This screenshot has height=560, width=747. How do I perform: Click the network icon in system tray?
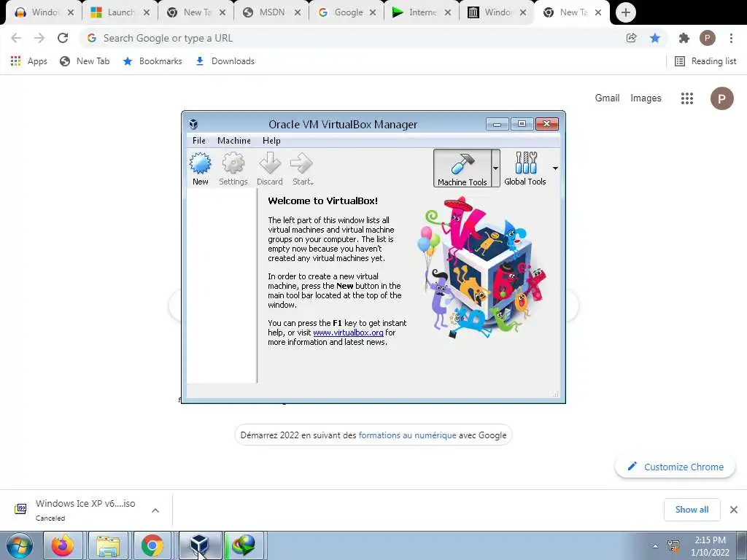673,546
